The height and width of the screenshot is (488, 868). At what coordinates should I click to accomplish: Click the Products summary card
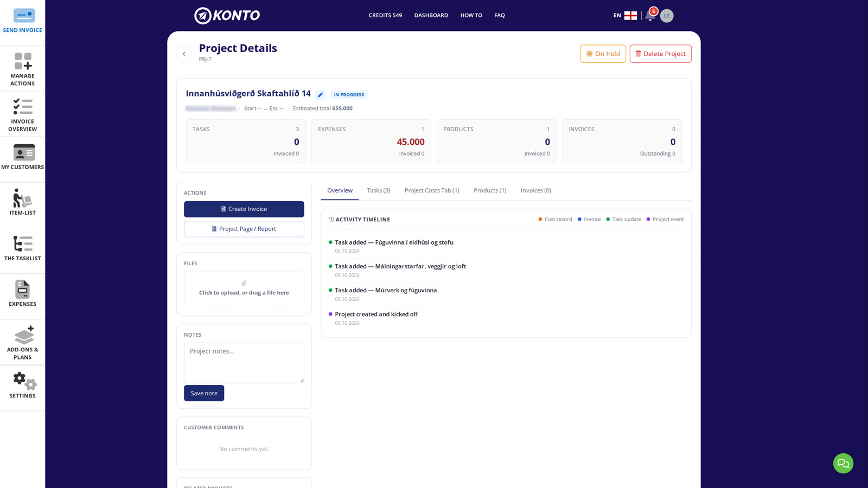pyautogui.click(x=496, y=141)
